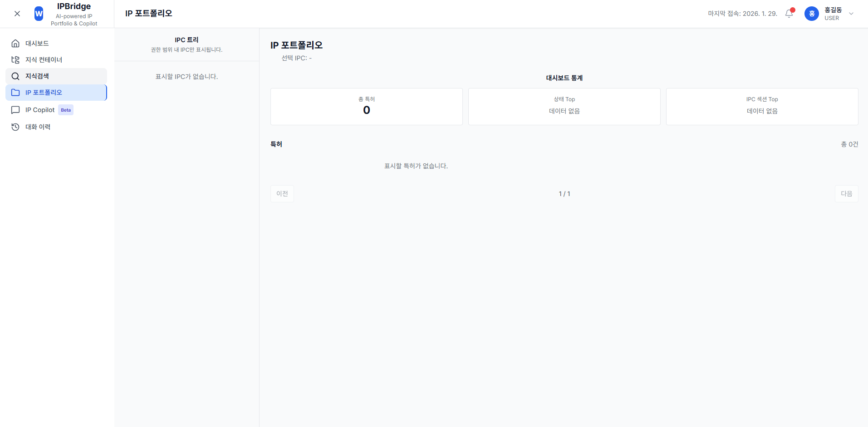
Task: Close the sidebar with the X icon
Action: coord(17,14)
